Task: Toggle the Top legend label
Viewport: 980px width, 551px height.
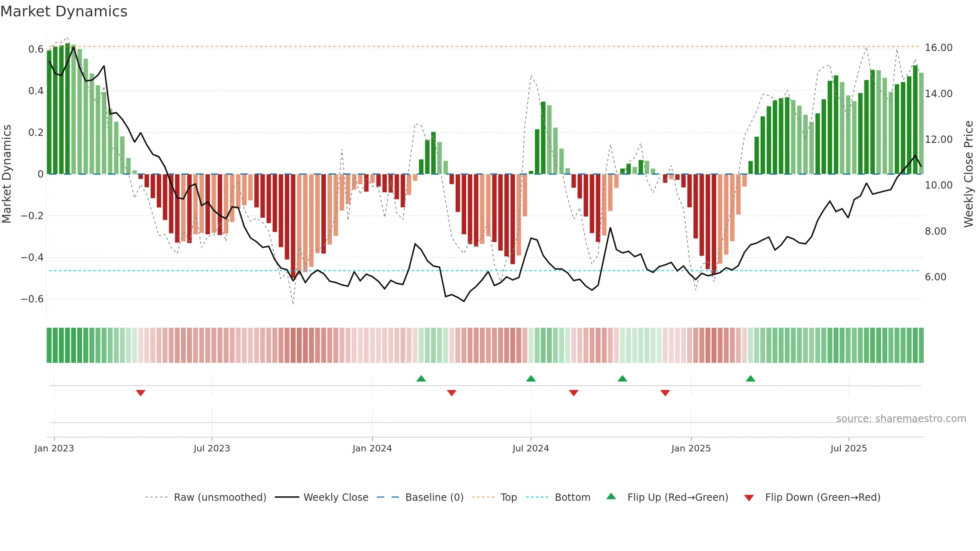Action: [x=509, y=498]
